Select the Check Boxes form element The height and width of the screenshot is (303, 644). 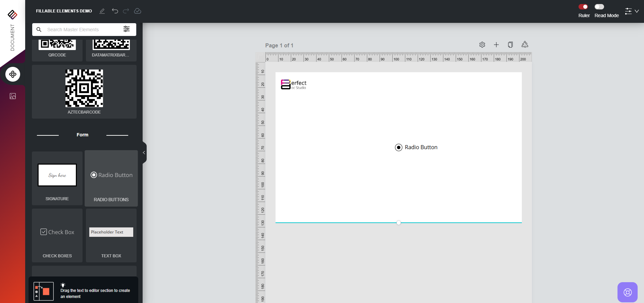(57, 235)
